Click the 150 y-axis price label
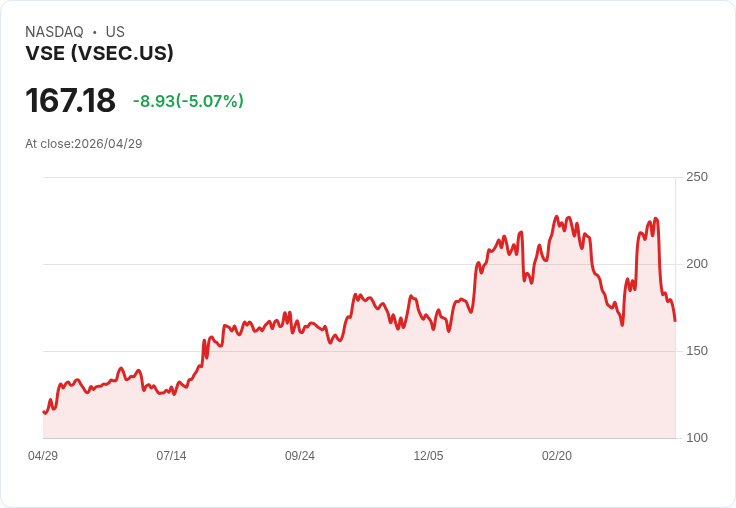 click(x=697, y=351)
